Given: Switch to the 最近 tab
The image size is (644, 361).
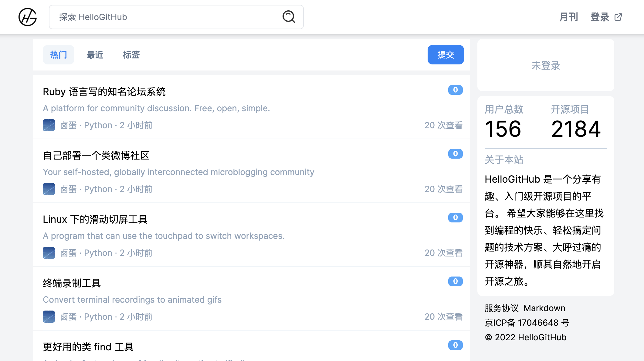Looking at the screenshot, I should (x=95, y=55).
